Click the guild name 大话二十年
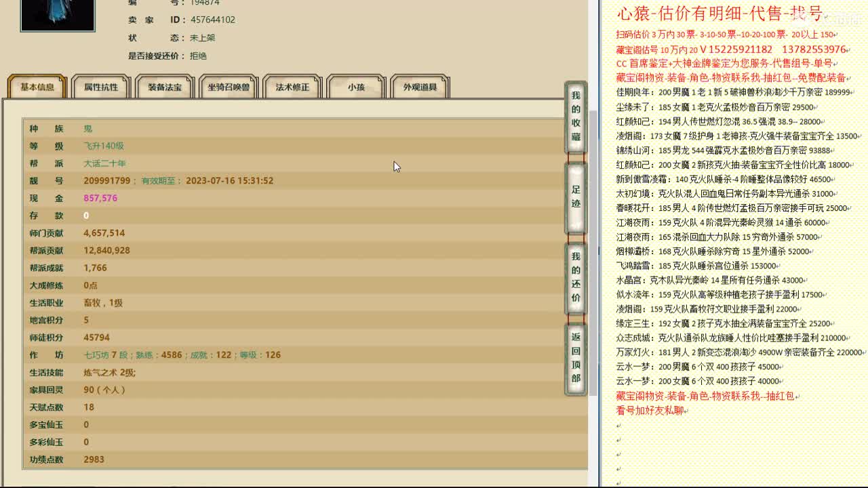 (104, 163)
